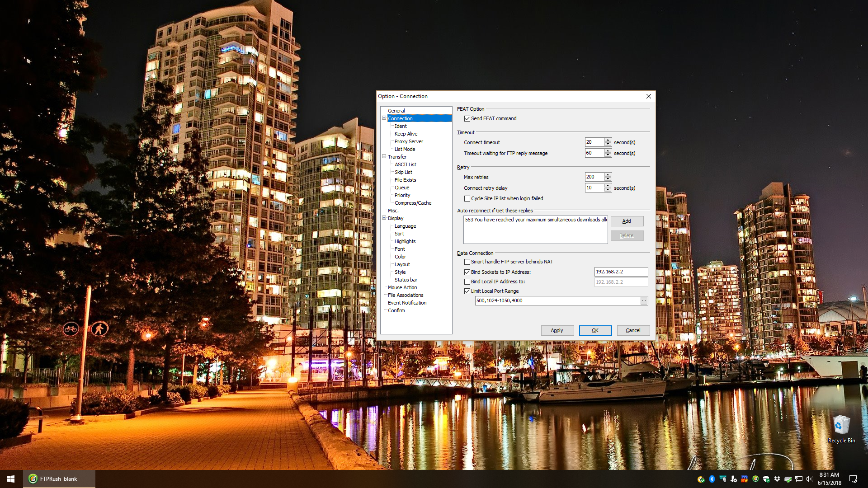868x488 pixels.
Task: Open the Misc. options page
Action: click(x=393, y=211)
